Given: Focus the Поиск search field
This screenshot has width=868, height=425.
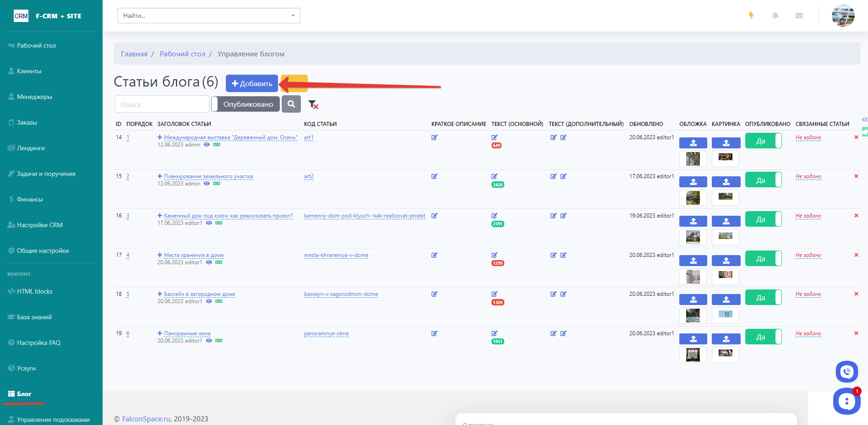Looking at the screenshot, I should (x=162, y=104).
